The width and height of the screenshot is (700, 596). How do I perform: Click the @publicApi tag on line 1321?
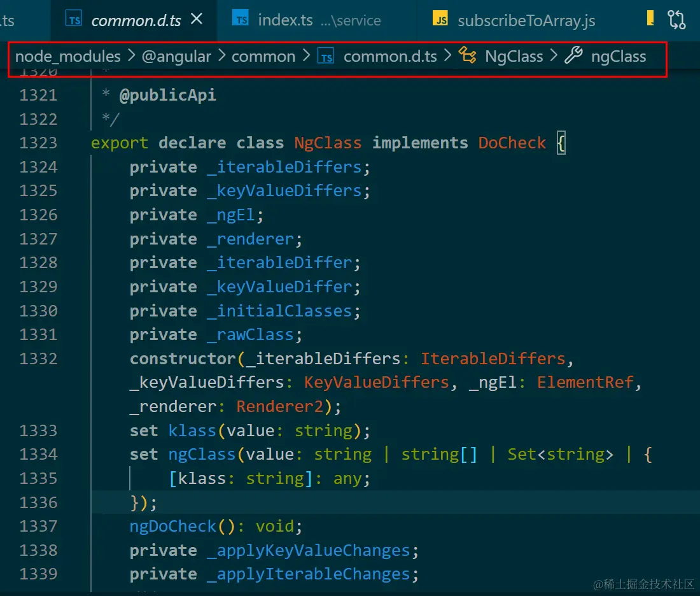168,95
